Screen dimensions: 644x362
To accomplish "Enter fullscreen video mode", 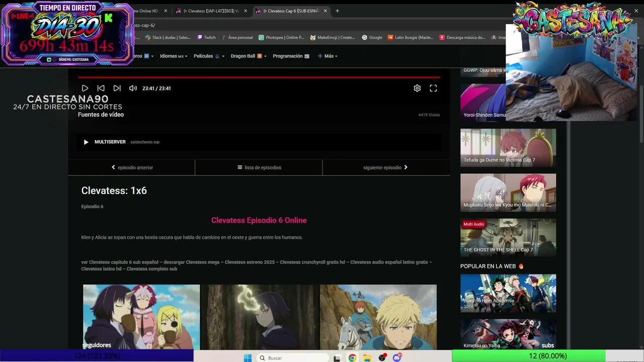I will point(433,88).
